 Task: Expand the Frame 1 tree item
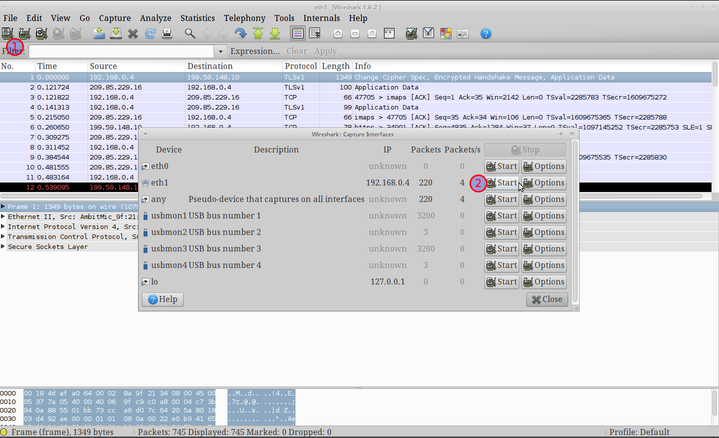[3, 207]
